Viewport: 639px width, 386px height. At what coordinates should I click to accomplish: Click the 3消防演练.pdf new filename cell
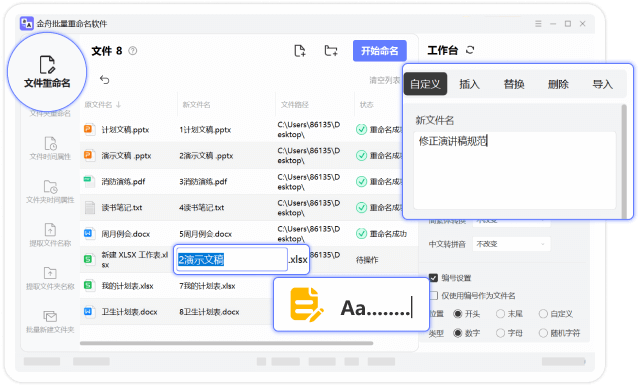tap(203, 181)
